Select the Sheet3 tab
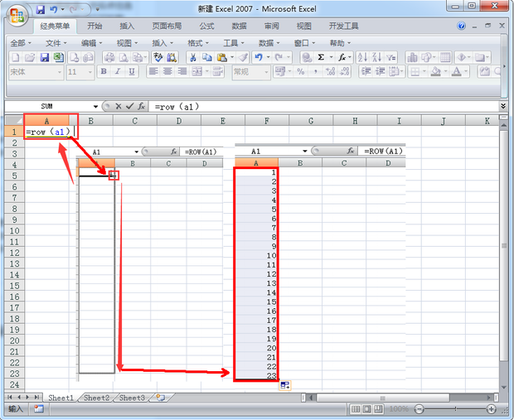The width and height of the screenshot is (514, 420). (132, 398)
